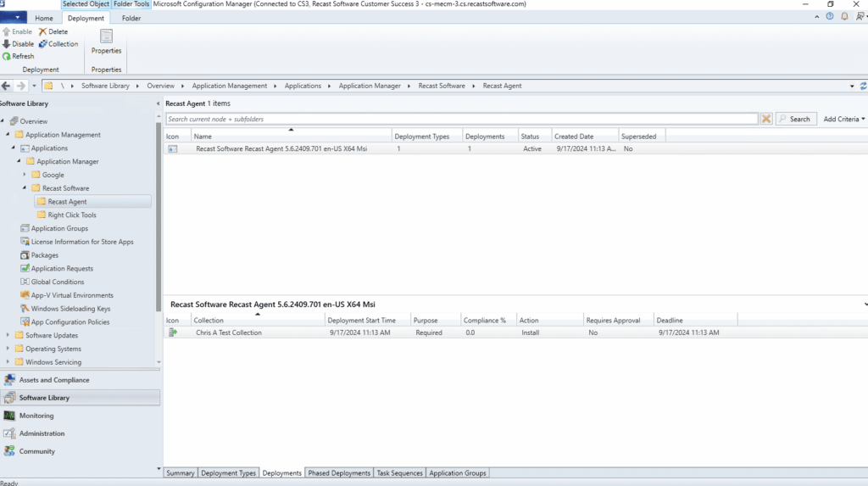The image size is (868, 486).
Task: Click the Delete icon in the ribbon
Action: click(x=42, y=31)
